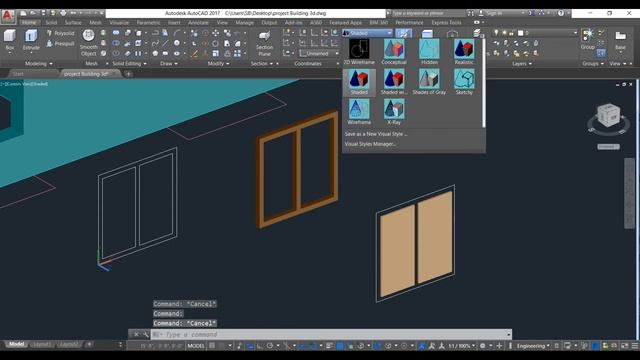Image resolution: width=640 pixels, height=360 pixels.
Task: Expand the Solid Editing panel
Action: (129, 64)
